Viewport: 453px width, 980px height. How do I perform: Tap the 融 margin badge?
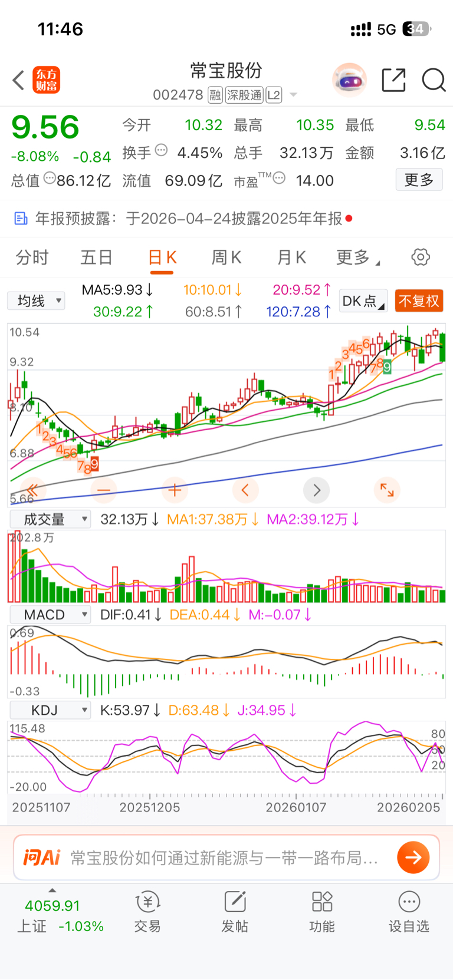(x=215, y=95)
